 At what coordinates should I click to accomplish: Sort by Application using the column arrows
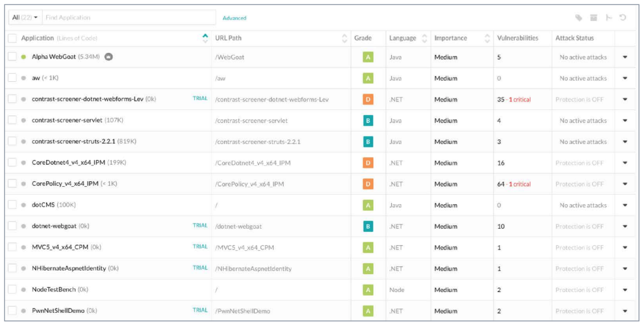click(x=205, y=38)
